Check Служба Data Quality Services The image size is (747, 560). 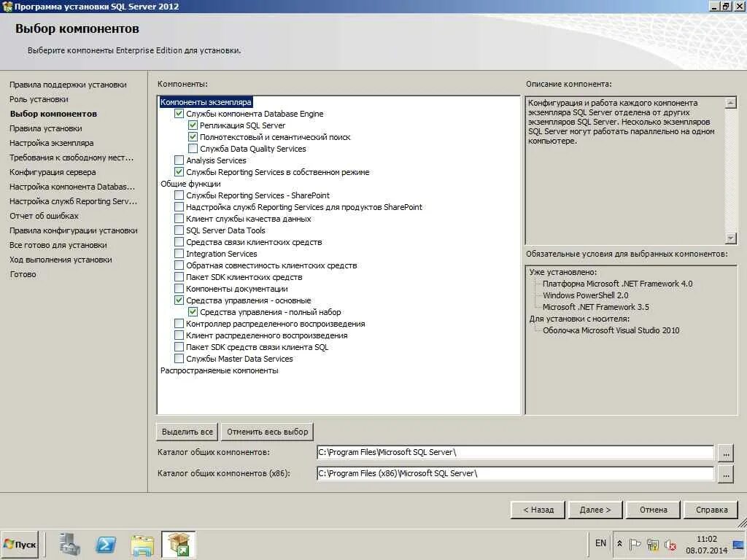click(193, 149)
